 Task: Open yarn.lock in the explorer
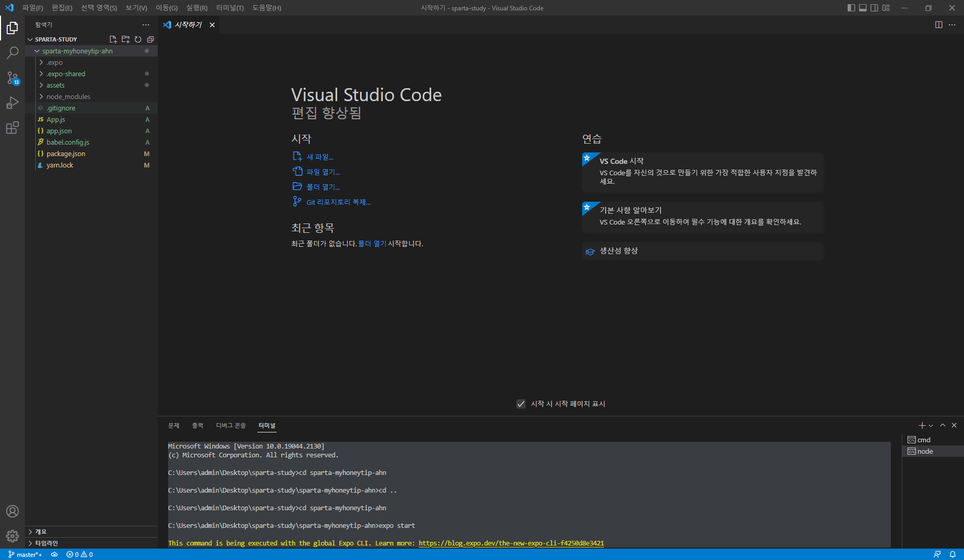[91, 165]
